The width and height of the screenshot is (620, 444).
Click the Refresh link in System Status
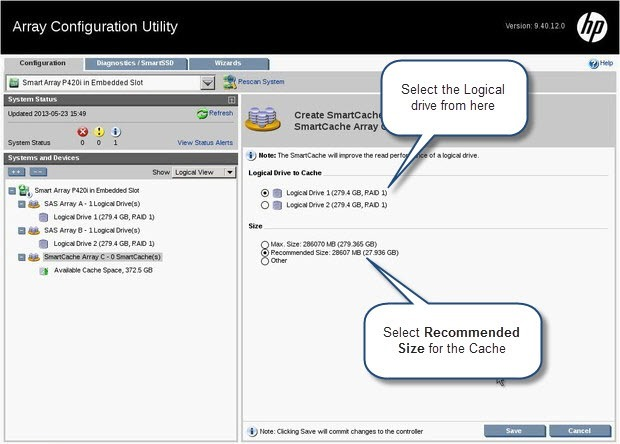[x=221, y=113]
